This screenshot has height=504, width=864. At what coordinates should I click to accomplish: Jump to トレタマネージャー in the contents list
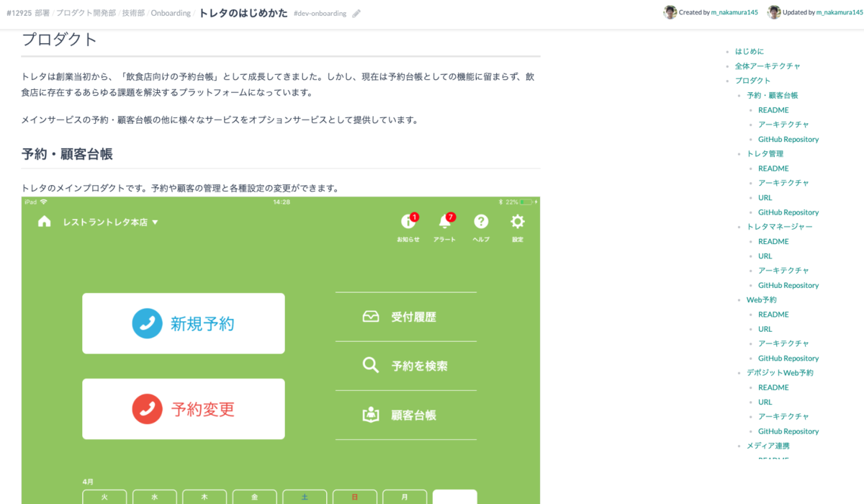click(780, 227)
